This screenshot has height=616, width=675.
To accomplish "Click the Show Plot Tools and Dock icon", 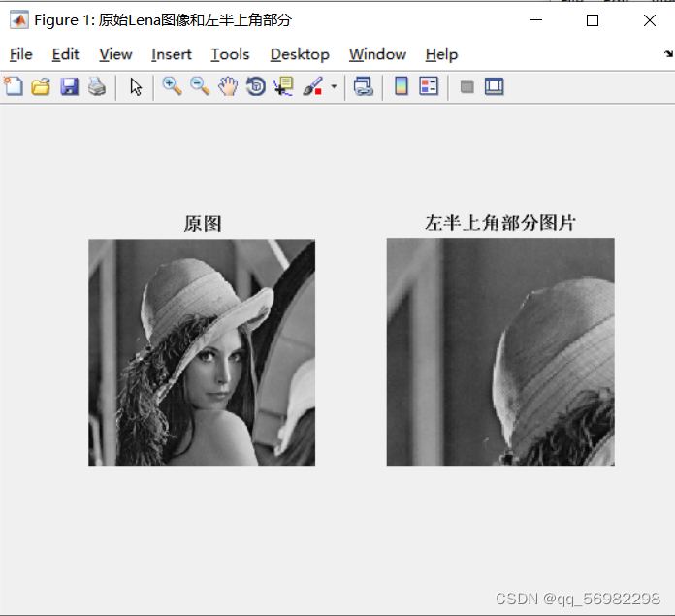I will (x=495, y=86).
